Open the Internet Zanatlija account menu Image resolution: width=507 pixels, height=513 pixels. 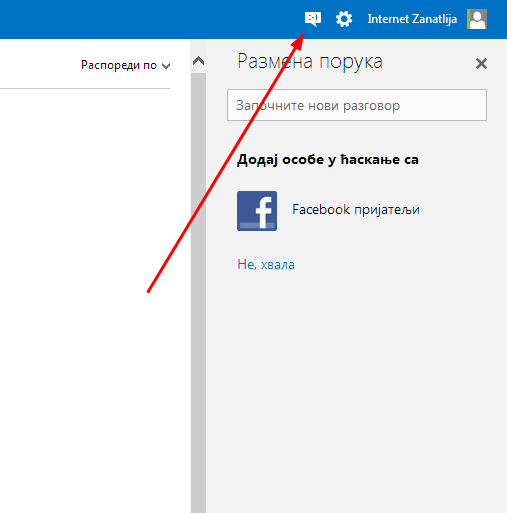(412, 19)
